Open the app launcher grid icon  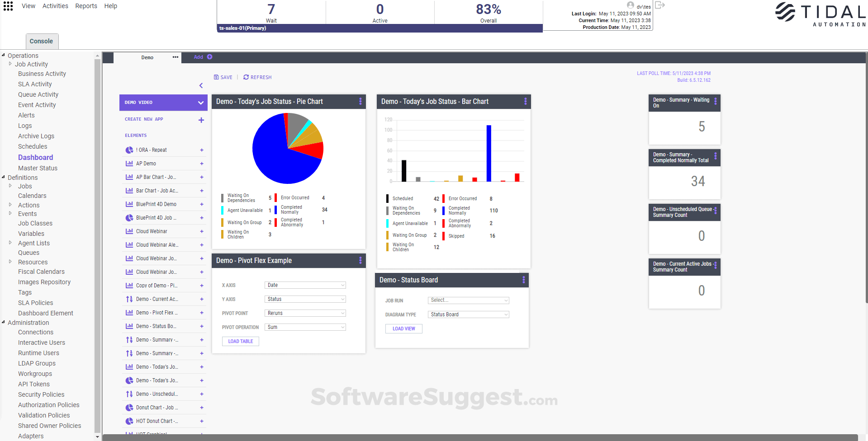tap(8, 6)
